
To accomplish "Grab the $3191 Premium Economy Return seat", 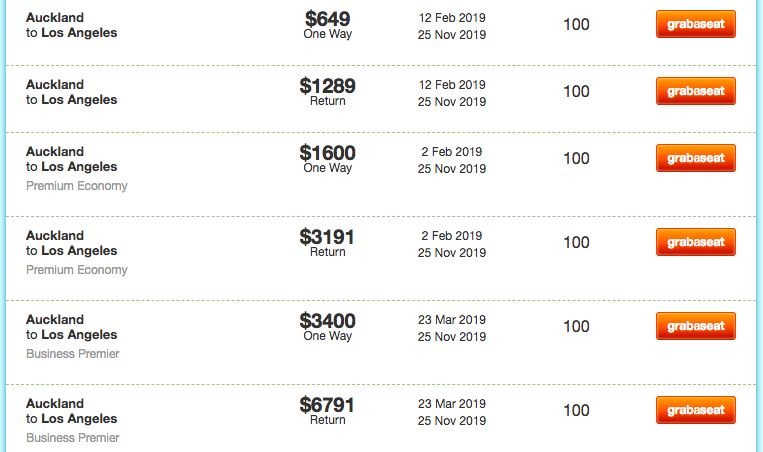I will 695,242.
